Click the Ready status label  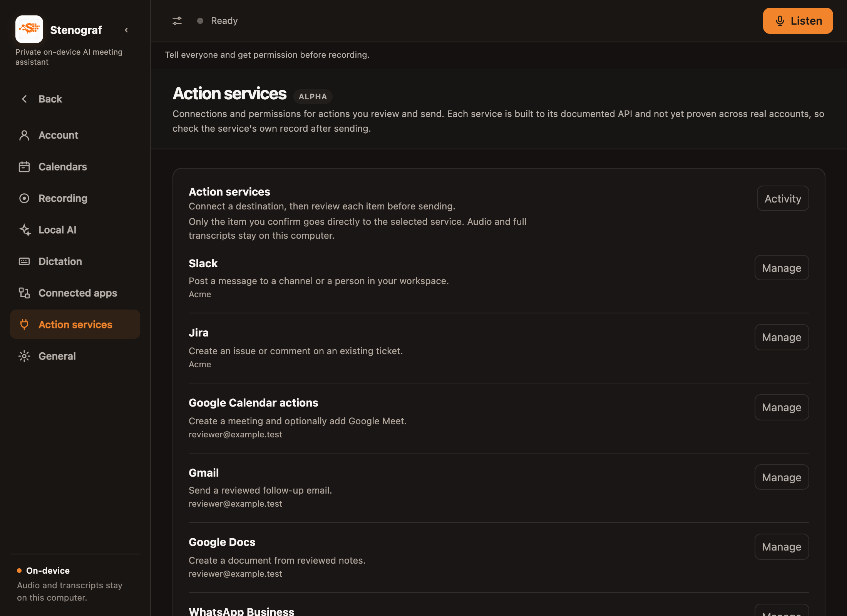pos(224,21)
